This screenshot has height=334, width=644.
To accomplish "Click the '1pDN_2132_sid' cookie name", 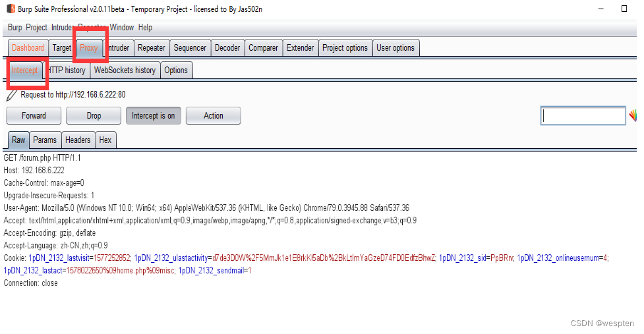I will 463,258.
